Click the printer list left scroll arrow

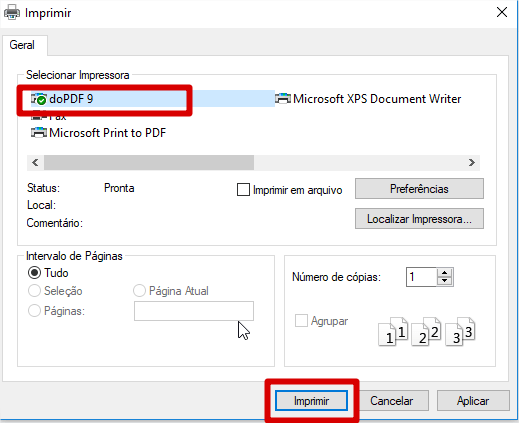35,163
